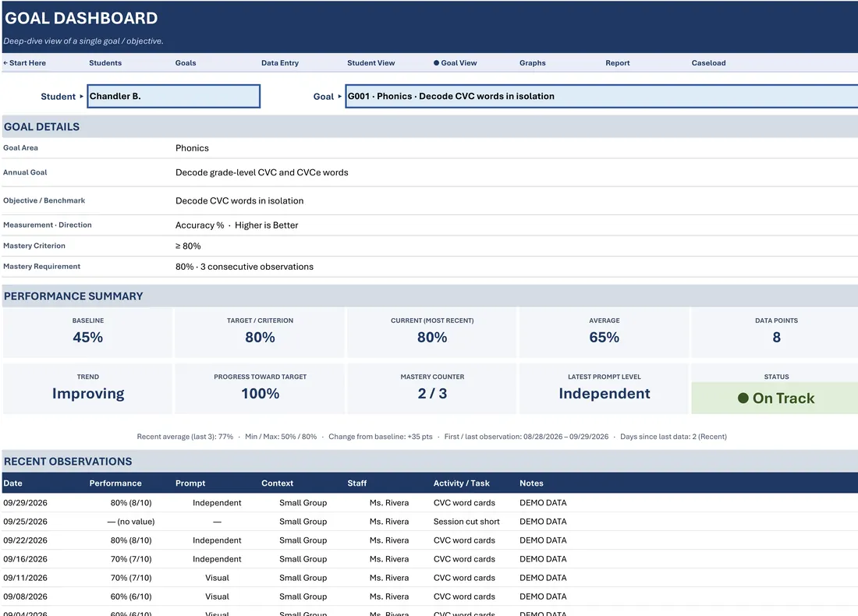Viewport: 858px width, 616px height.
Task: Click DEMO DATA note in 09/16/2026 row
Action: (543, 559)
